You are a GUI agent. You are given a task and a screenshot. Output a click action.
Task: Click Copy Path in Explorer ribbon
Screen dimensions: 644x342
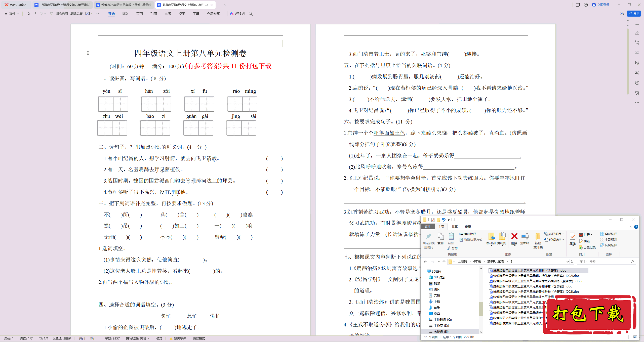tap(468, 234)
